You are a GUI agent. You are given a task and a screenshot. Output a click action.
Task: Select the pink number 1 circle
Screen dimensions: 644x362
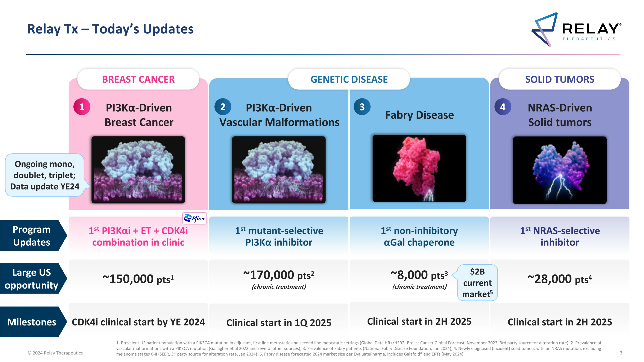[x=82, y=107]
